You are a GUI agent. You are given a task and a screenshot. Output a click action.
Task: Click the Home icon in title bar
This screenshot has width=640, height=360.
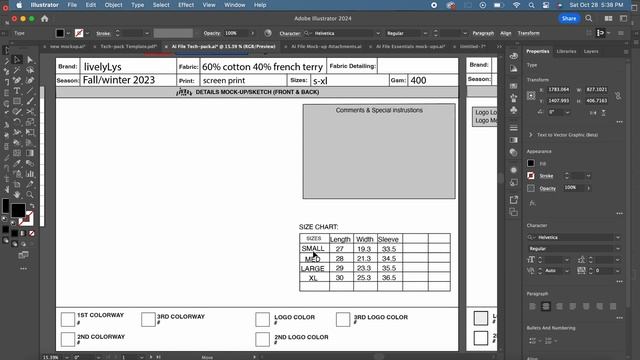pos(44,18)
